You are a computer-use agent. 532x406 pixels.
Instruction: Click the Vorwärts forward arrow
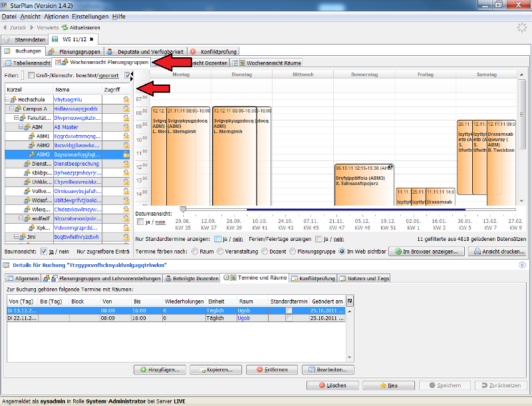32,27
